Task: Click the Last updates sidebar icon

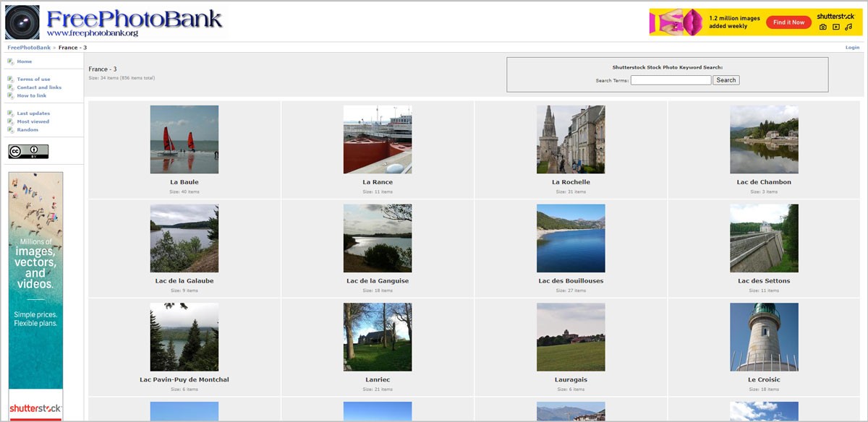Action: pos(10,113)
